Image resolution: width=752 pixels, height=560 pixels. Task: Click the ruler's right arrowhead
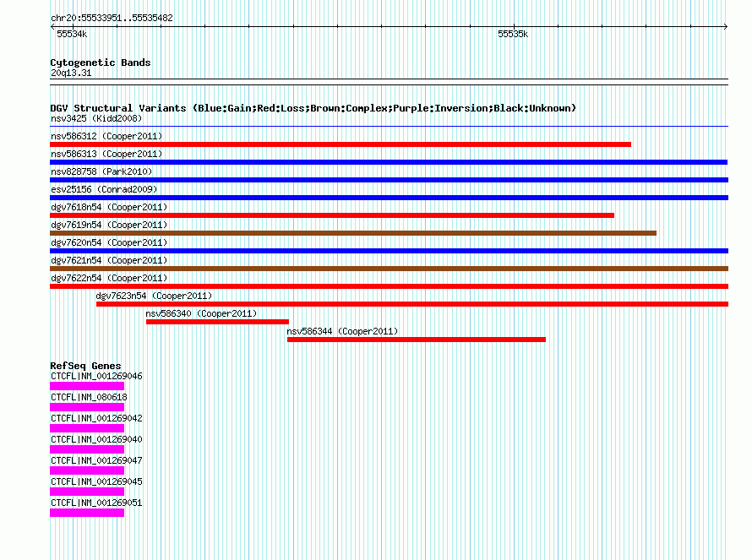726,27
